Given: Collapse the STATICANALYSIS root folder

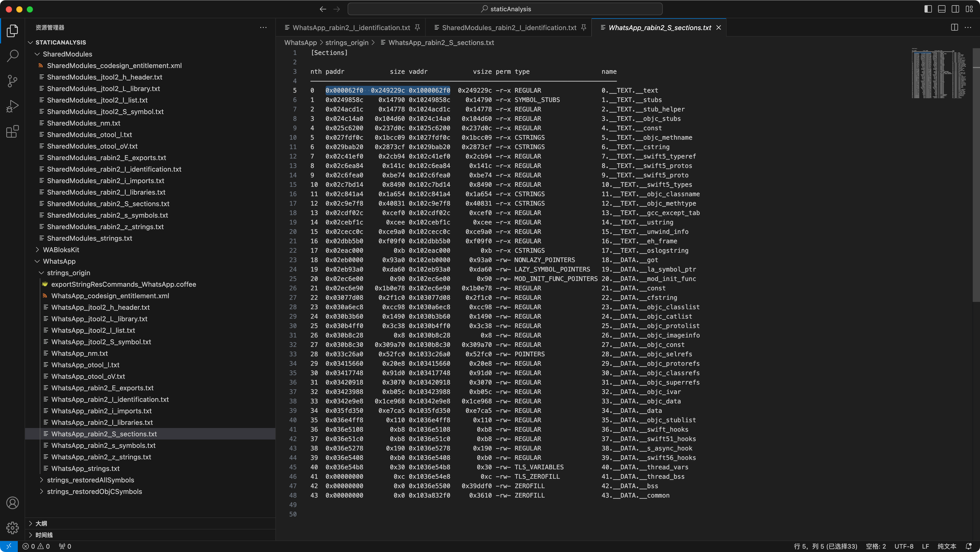Looking at the screenshot, I should point(150,42).
